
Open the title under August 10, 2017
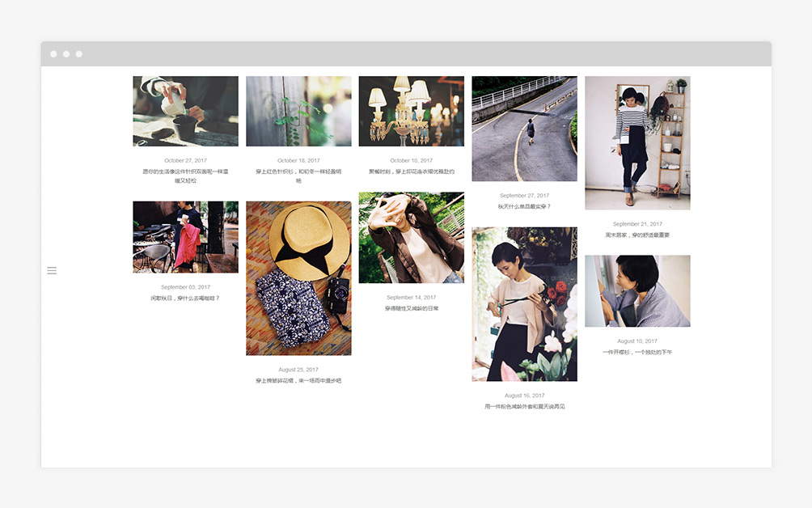point(637,352)
